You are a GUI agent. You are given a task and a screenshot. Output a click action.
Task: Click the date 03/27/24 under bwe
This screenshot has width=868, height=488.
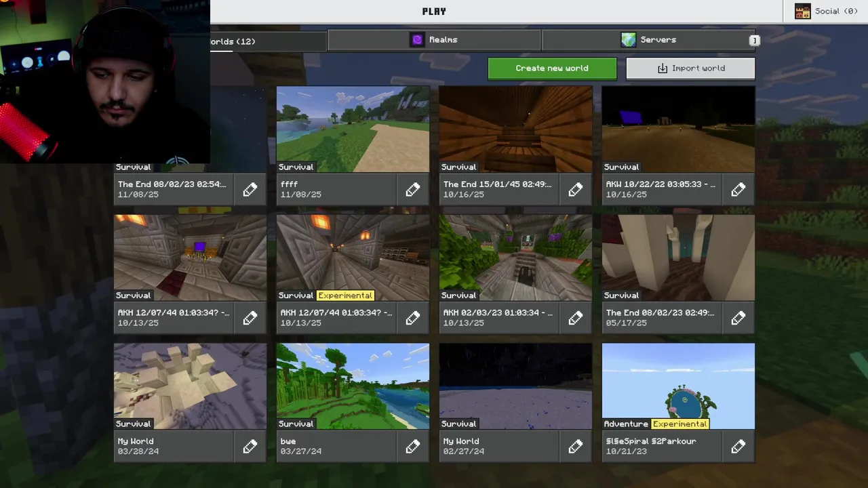point(301,451)
